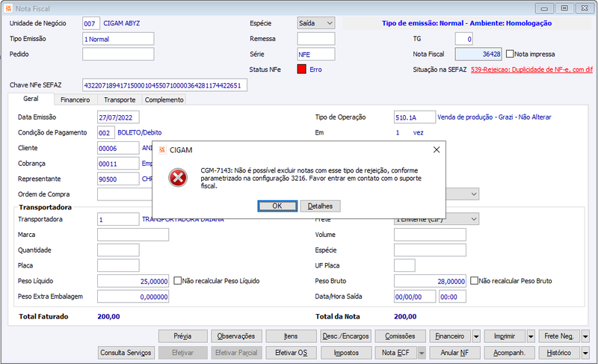Click the Histórico button
Image resolution: width=598 pixels, height=364 pixels.
tap(559, 353)
